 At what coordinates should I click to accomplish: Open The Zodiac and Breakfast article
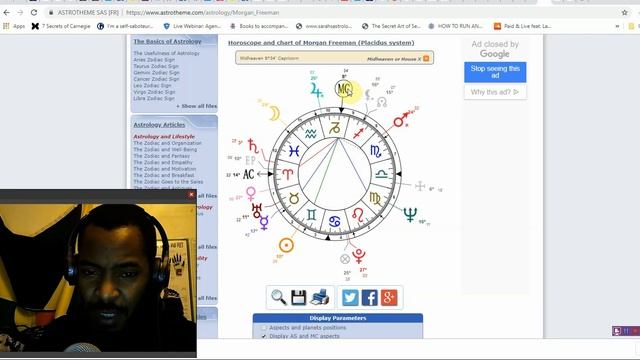click(164, 176)
